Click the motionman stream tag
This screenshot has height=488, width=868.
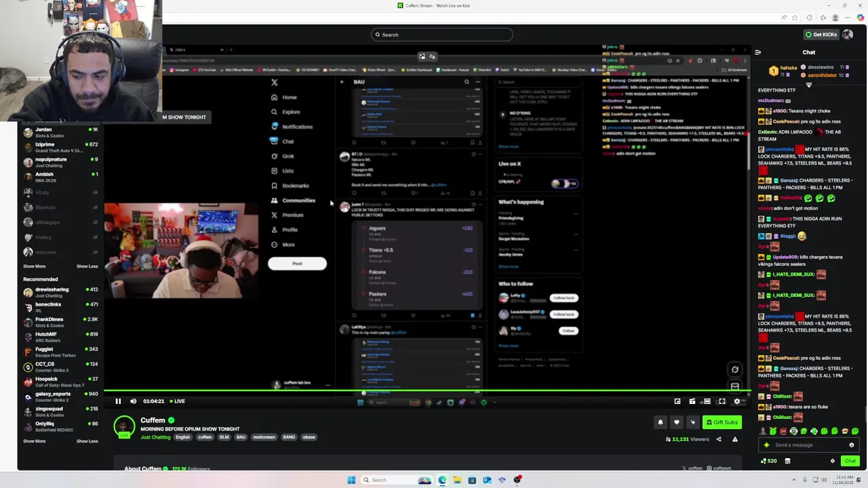click(264, 437)
